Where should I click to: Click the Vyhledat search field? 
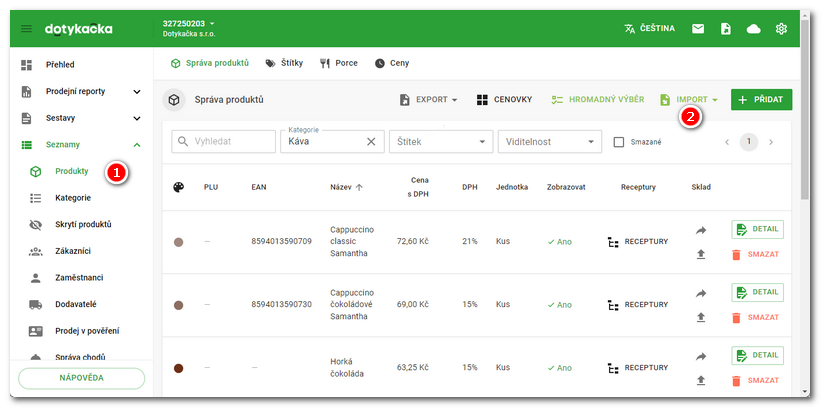pyautogui.click(x=224, y=141)
